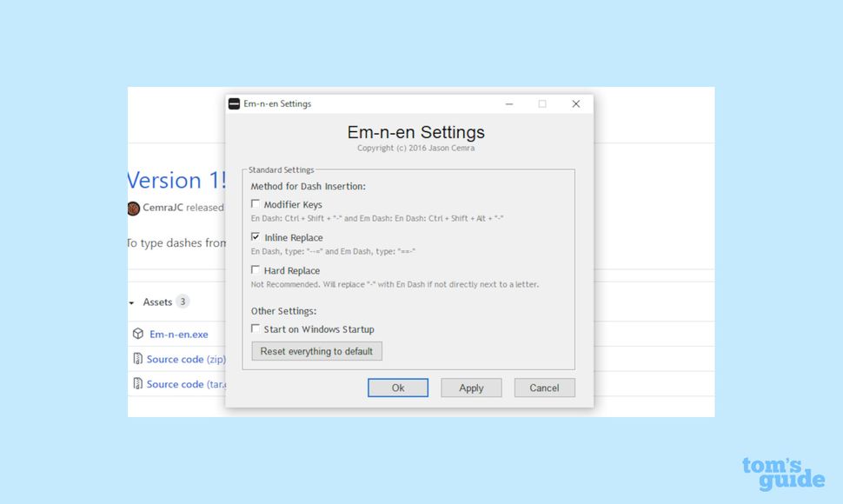Cancel the settings dialog
The width and height of the screenshot is (843, 504).
pos(544,388)
